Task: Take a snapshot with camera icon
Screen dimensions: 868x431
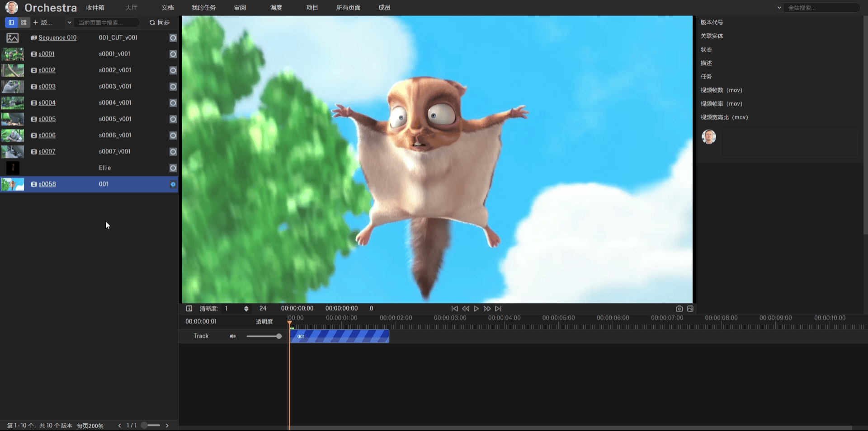Action: pyautogui.click(x=679, y=309)
